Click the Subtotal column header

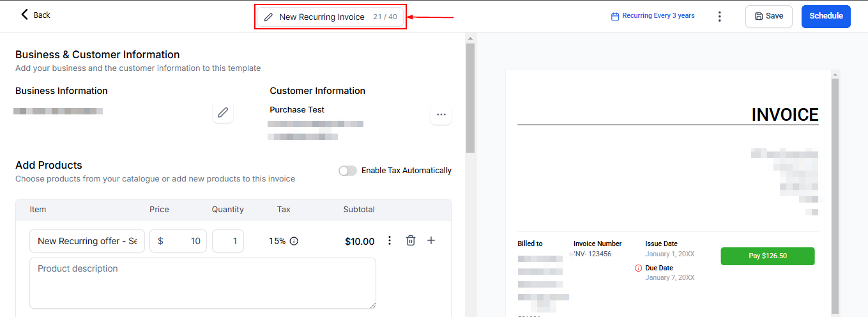pos(359,210)
